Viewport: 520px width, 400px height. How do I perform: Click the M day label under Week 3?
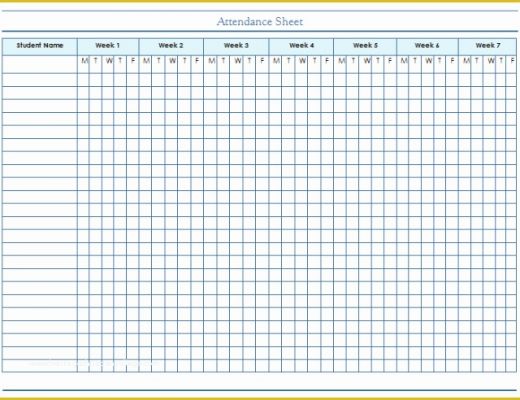coord(211,61)
